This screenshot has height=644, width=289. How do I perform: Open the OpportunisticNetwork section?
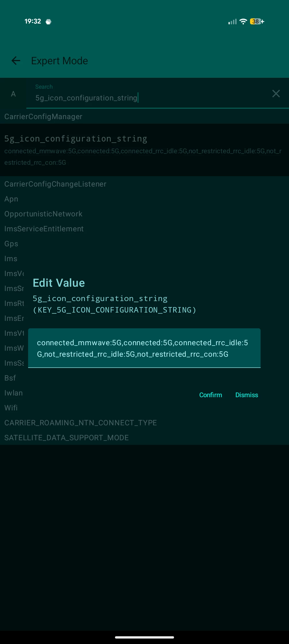43,214
